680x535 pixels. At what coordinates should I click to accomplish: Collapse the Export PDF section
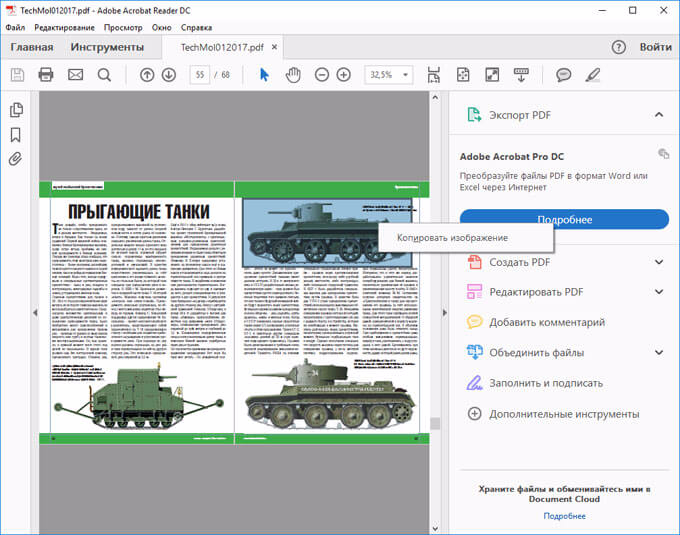point(659,115)
